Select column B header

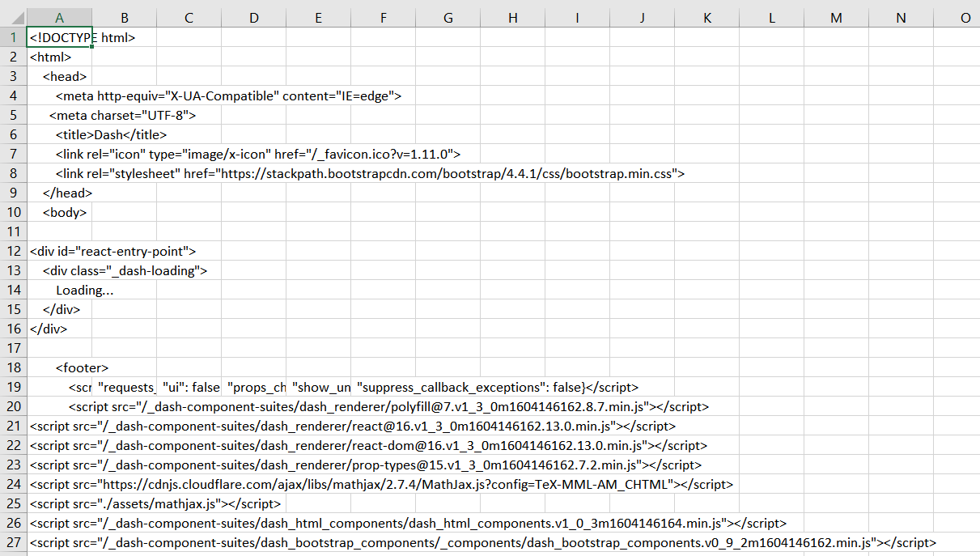tap(125, 18)
